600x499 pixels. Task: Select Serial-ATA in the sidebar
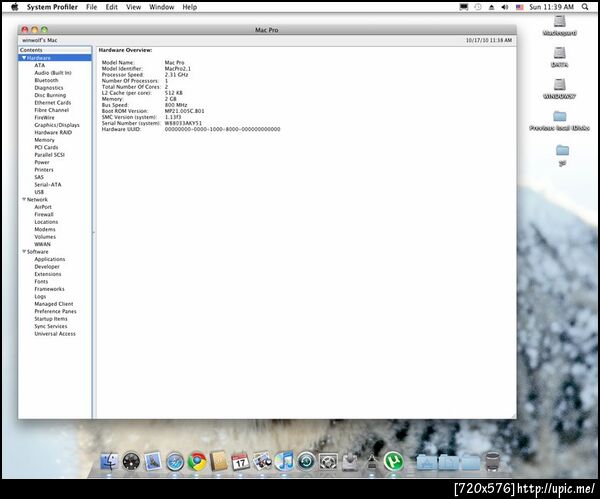click(48, 184)
